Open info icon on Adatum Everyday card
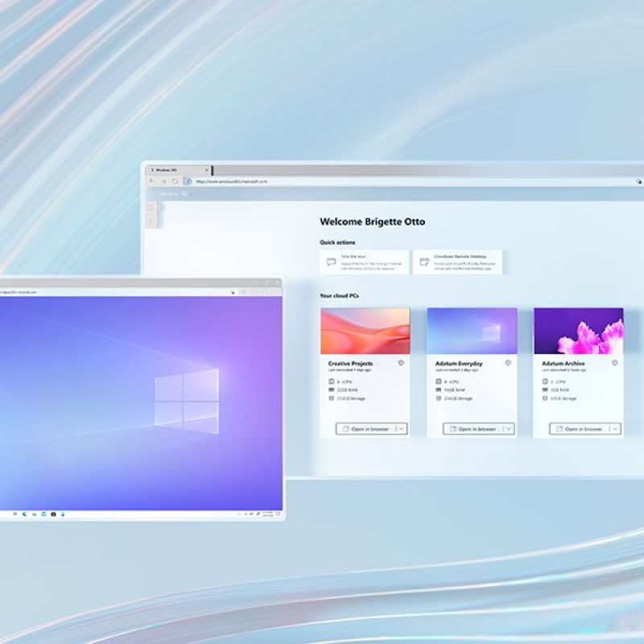Viewport: 644px width, 644px height. pyautogui.click(x=508, y=363)
